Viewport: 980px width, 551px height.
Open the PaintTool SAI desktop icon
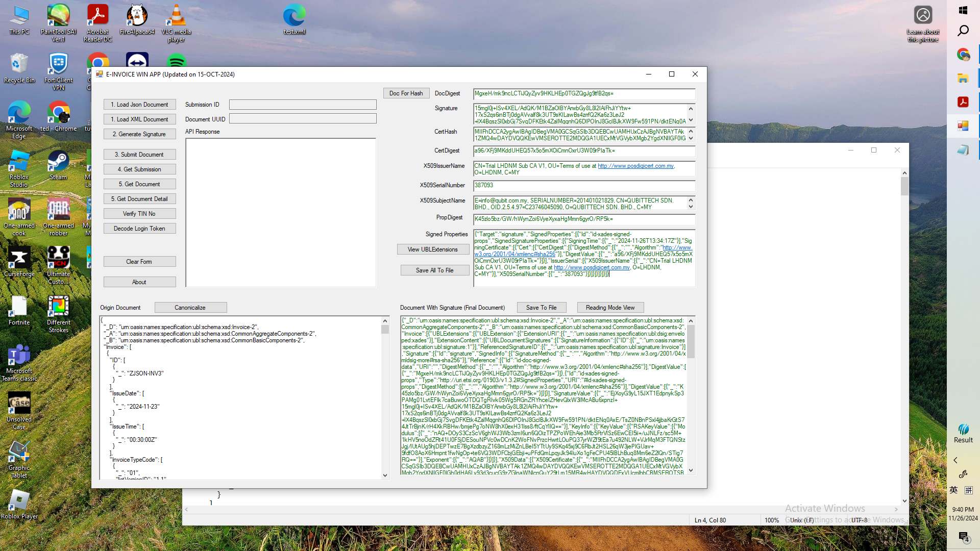pyautogui.click(x=58, y=20)
